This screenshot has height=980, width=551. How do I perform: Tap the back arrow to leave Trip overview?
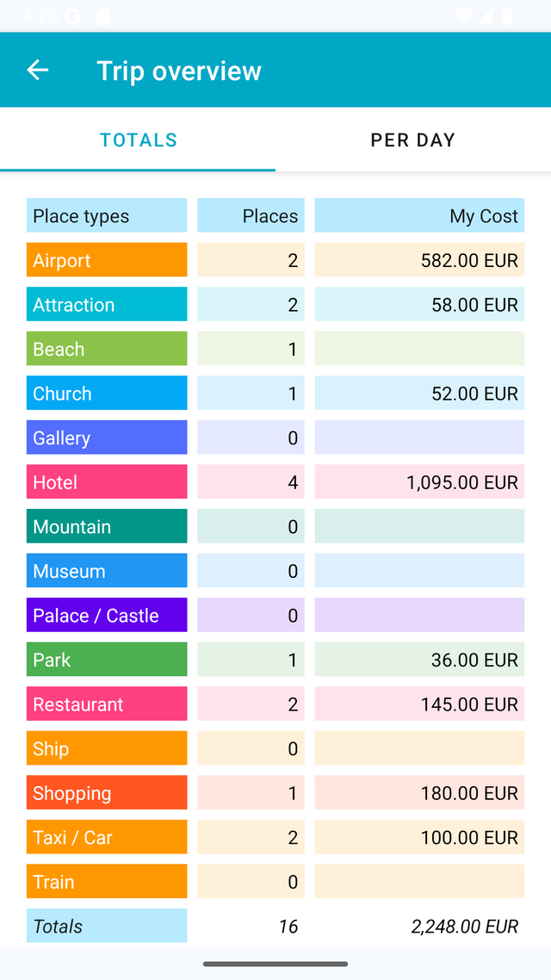pyautogui.click(x=38, y=70)
